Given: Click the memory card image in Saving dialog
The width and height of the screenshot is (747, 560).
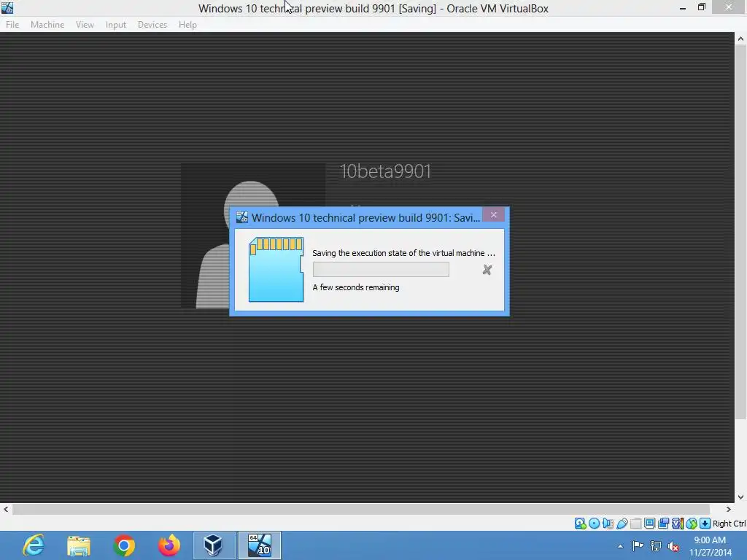Looking at the screenshot, I should click(x=276, y=270).
